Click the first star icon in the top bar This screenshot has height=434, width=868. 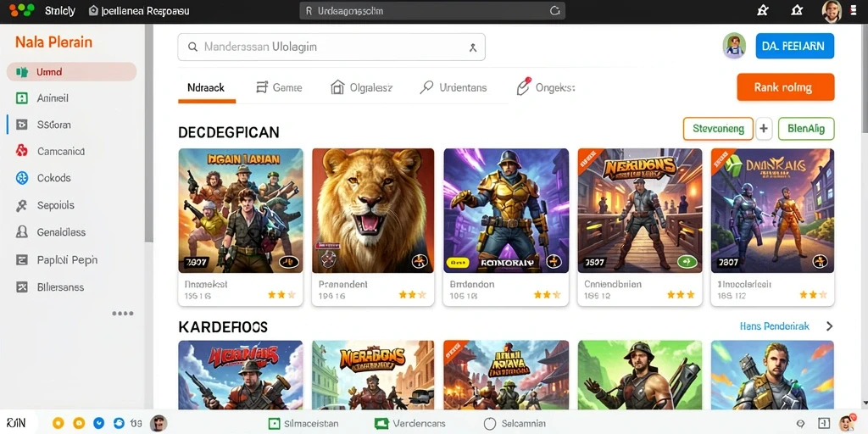pos(762,10)
